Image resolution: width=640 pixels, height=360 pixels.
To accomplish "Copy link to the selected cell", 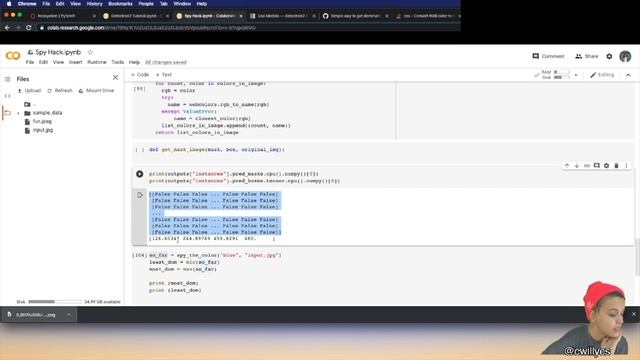I will (587, 166).
